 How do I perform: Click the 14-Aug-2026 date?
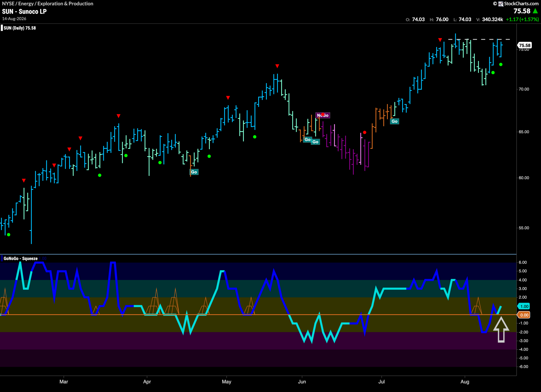point(14,19)
